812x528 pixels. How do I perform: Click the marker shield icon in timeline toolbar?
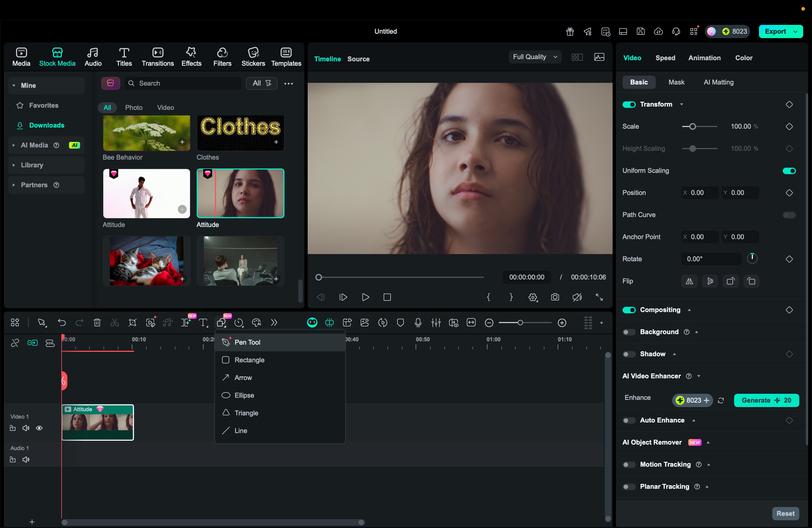tap(400, 322)
